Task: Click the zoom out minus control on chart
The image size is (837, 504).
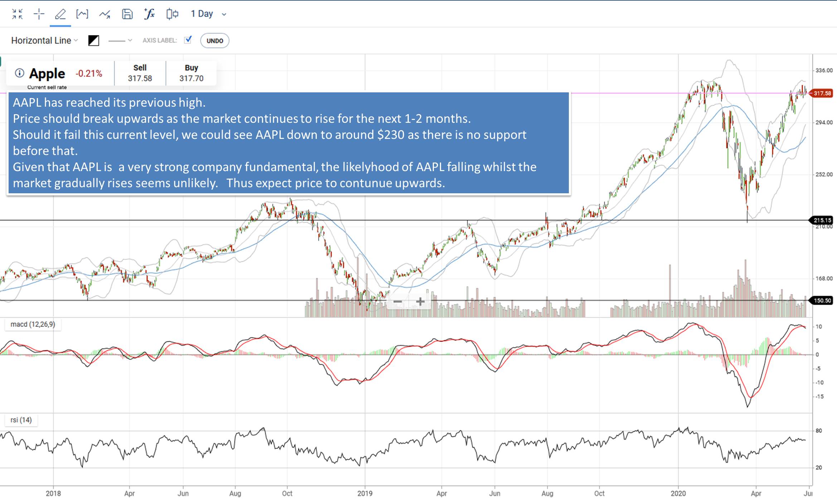Action: pyautogui.click(x=397, y=302)
